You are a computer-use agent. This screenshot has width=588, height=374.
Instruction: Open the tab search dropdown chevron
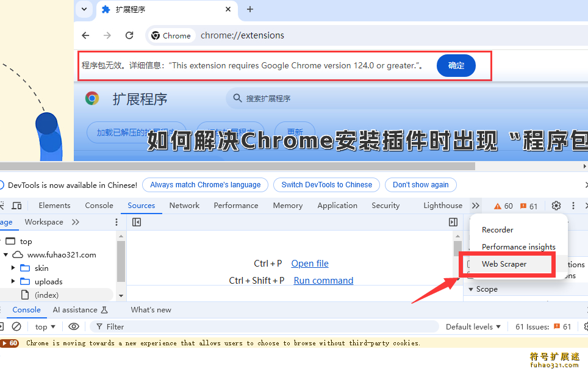pos(84,9)
